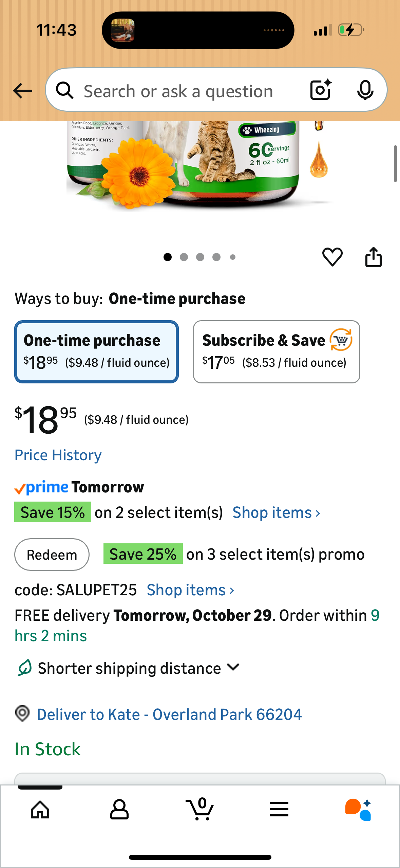Jump to second image carousel dot
400x868 pixels.
click(184, 257)
